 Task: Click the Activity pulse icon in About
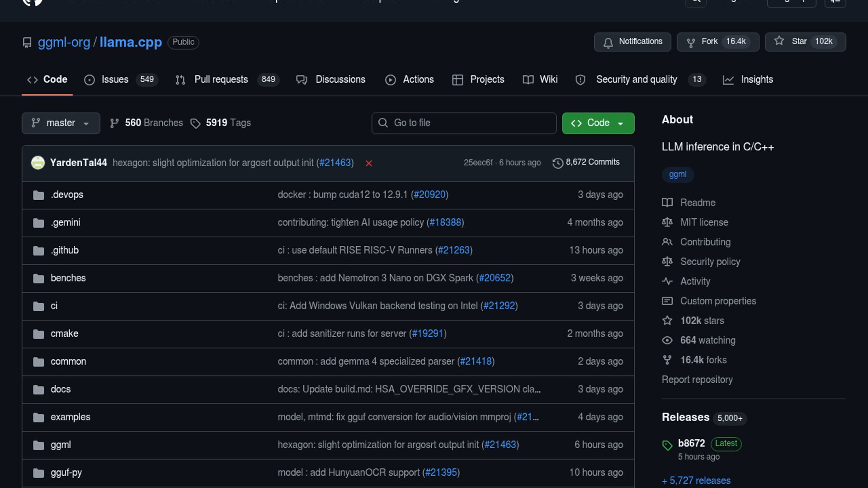(x=667, y=281)
